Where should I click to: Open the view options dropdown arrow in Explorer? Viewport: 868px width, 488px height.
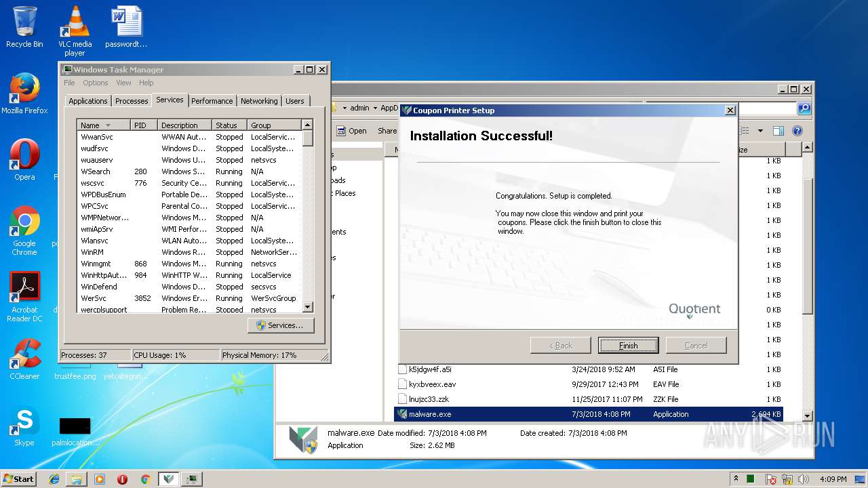coord(760,131)
